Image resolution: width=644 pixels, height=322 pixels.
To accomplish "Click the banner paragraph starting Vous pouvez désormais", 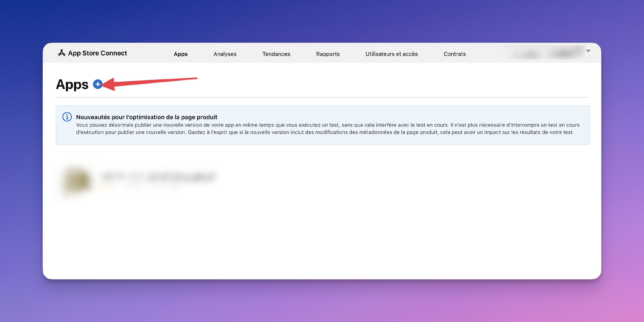I will click(328, 125).
